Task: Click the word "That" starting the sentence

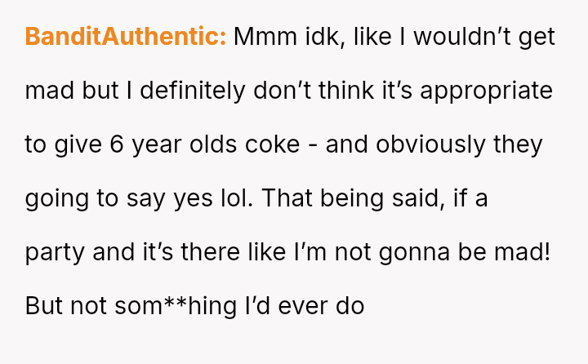Action: 287,198
